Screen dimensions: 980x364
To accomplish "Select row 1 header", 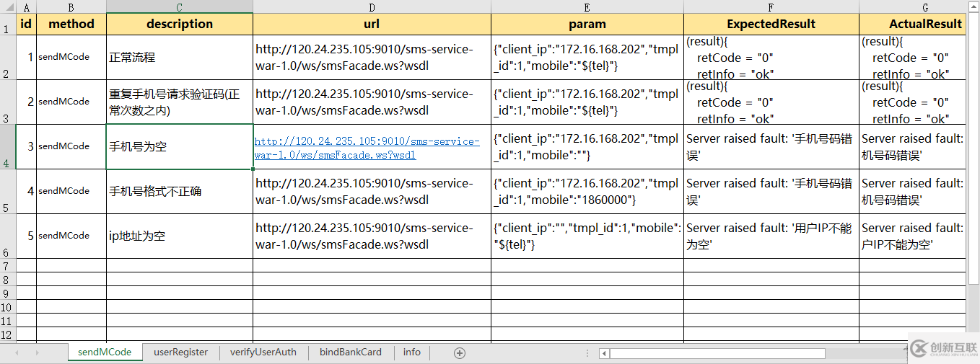I will tap(8, 25).
